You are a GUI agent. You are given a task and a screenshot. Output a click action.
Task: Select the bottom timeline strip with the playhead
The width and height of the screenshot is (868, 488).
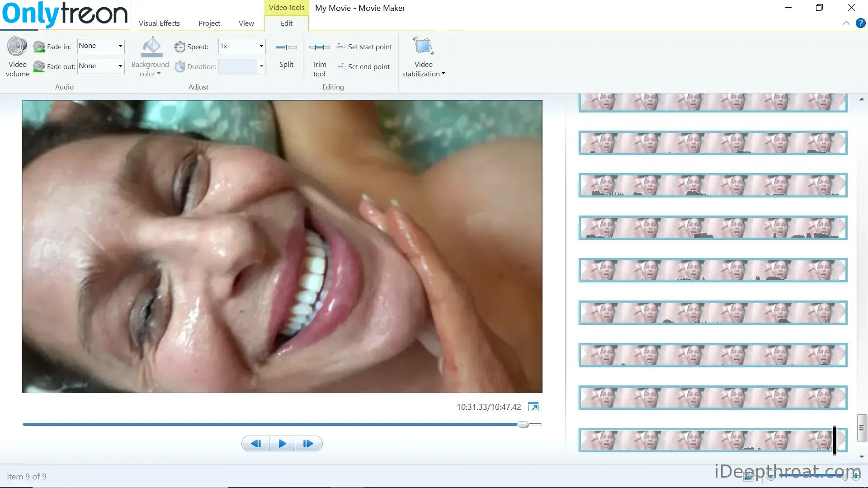[713, 440]
